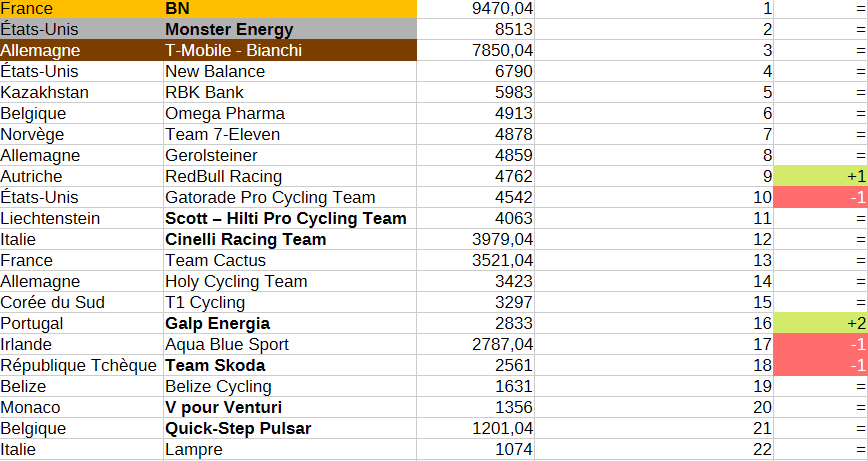Click the Portugal country cell
868x461 pixels.
[81, 323]
